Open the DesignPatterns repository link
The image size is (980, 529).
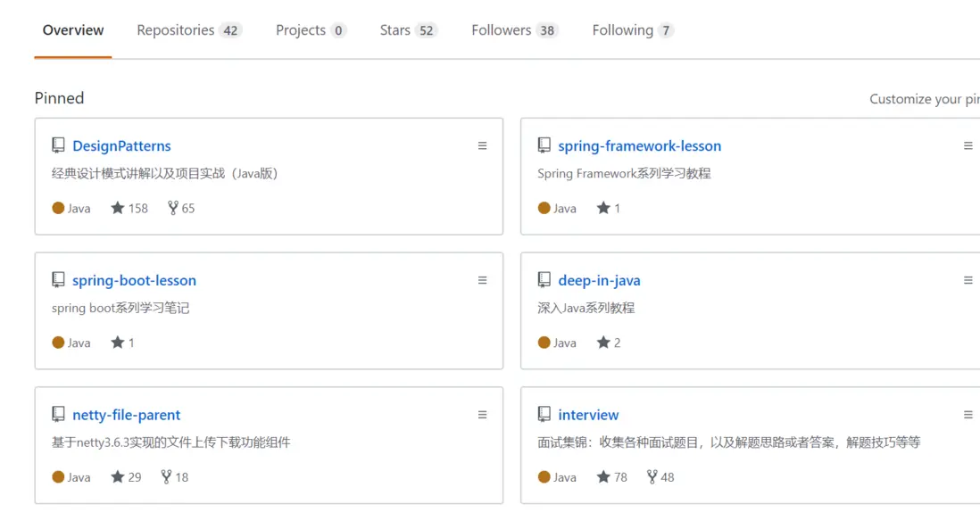coord(122,145)
